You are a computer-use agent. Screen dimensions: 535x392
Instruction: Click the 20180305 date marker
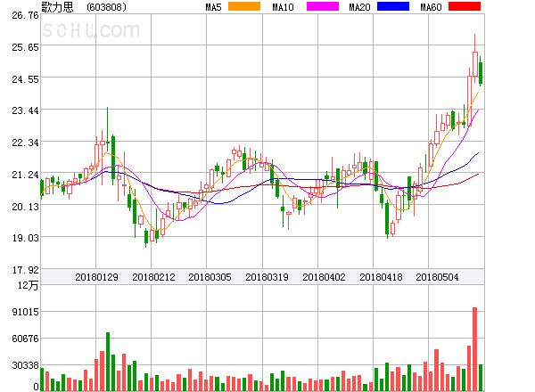click(x=210, y=277)
